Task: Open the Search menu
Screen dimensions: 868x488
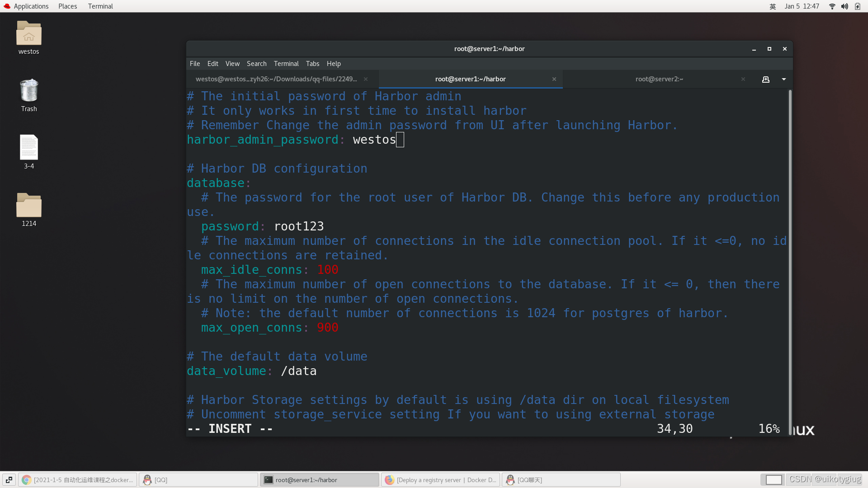Action: pyautogui.click(x=256, y=64)
